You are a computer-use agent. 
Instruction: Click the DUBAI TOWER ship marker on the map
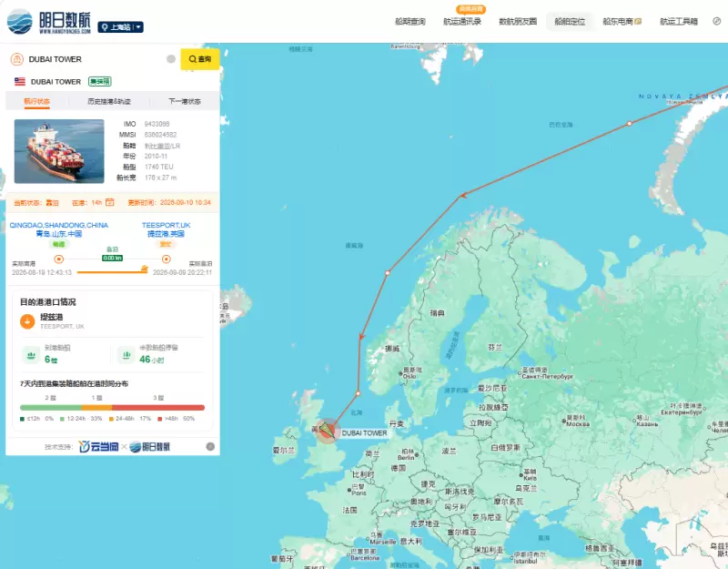pyautogui.click(x=328, y=431)
